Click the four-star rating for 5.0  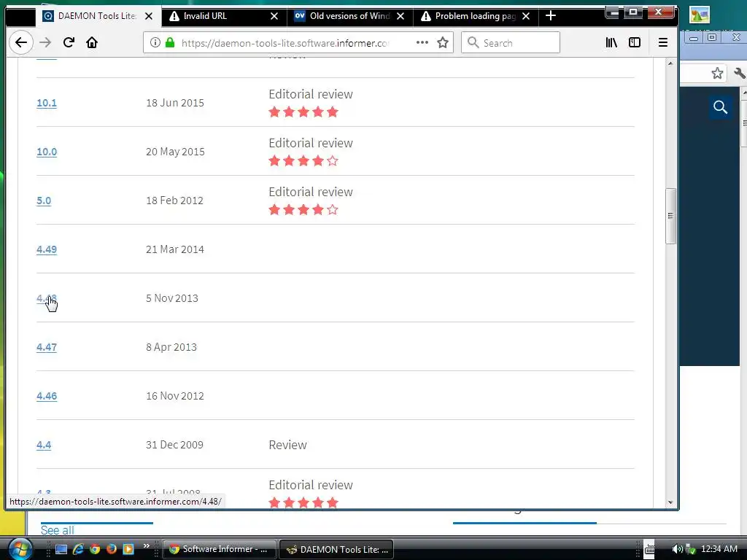[x=303, y=210]
